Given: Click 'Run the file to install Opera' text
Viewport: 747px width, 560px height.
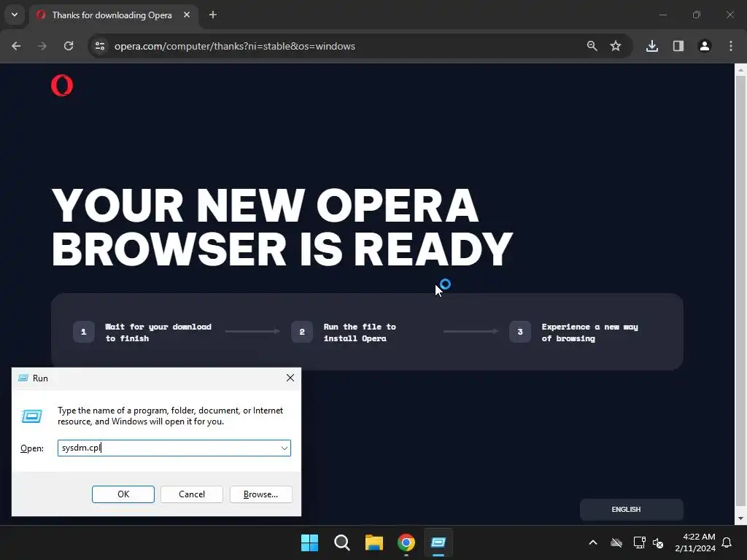Looking at the screenshot, I should [x=360, y=332].
